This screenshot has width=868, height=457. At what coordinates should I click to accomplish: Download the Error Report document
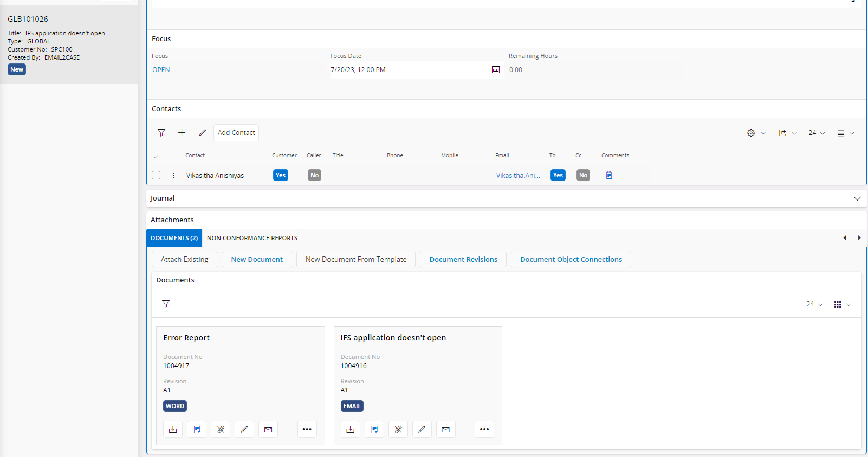point(173,429)
